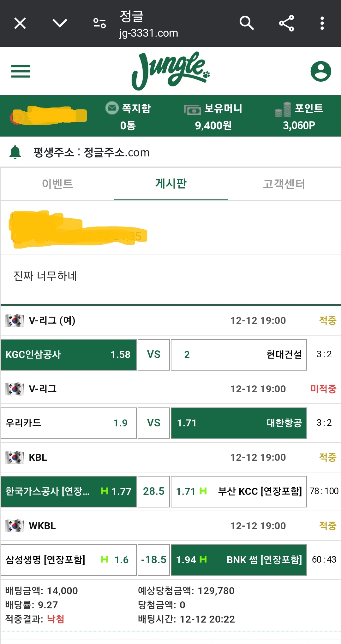Click the KGC인삼공사 1.58 odds cell
Viewport: 341px width, 644px height.
pos(69,355)
